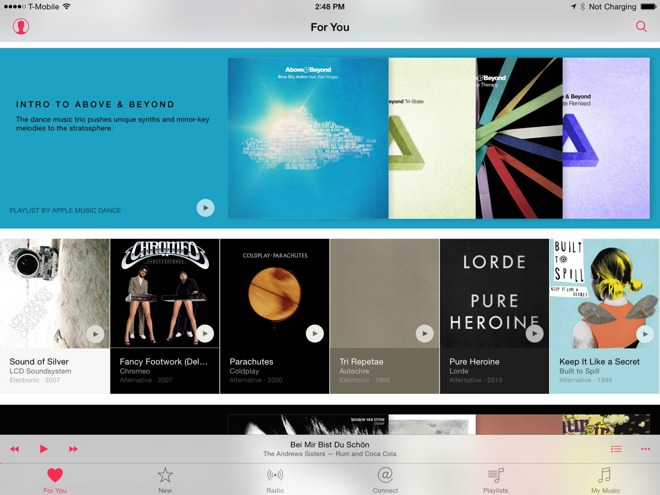The height and width of the screenshot is (495, 660).
Task: Open now playing 'Bei Mir Bist Du Schön'
Action: point(330,444)
